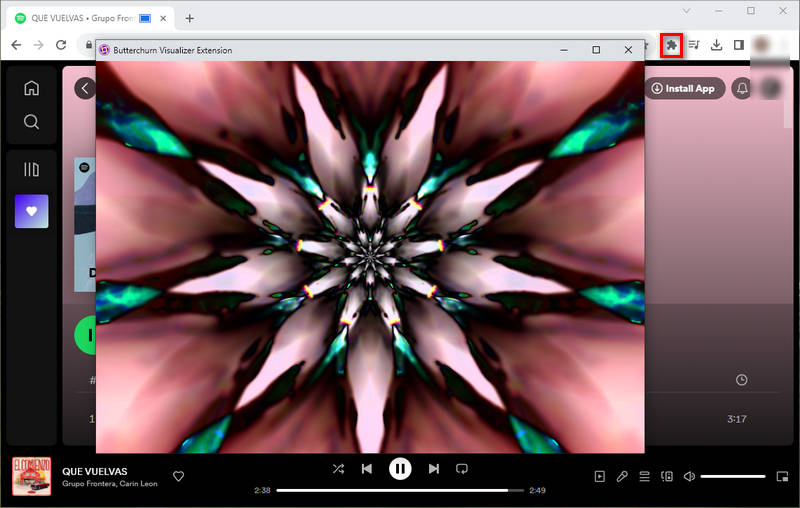Open Chrome profile avatar

(761, 45)
